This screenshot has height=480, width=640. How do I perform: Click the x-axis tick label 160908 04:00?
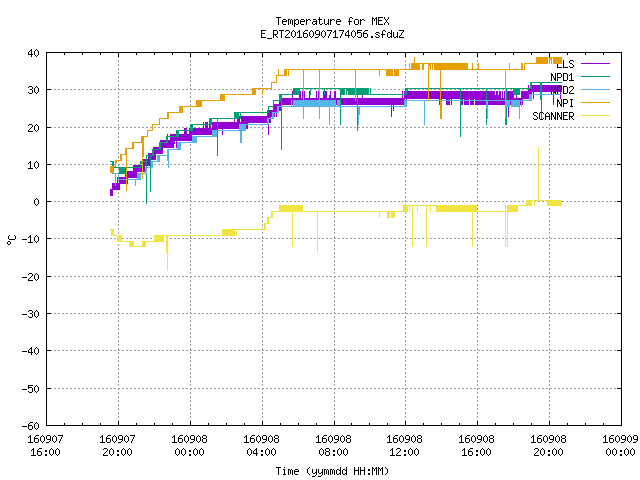[x=261, y=446]
